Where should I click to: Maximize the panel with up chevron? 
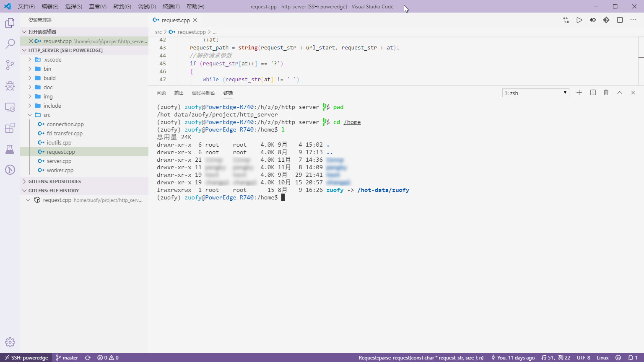[620, 93]
